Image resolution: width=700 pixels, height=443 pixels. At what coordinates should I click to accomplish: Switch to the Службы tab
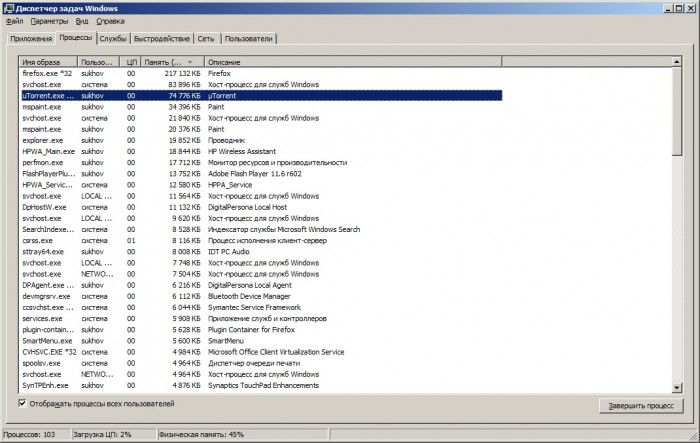coord(113,39)
